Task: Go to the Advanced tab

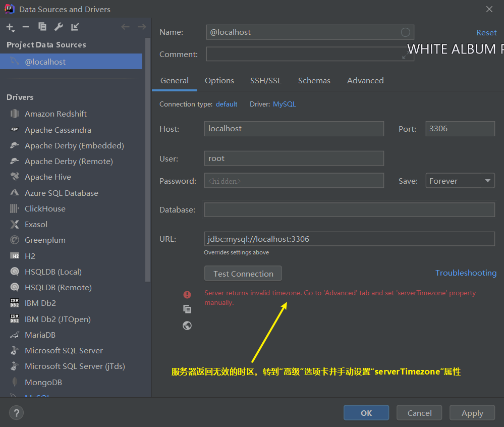Action: [365, 81]
